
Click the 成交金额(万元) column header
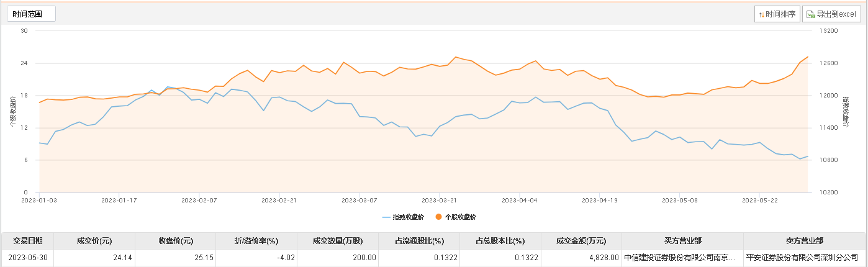[x=581, y=241]
